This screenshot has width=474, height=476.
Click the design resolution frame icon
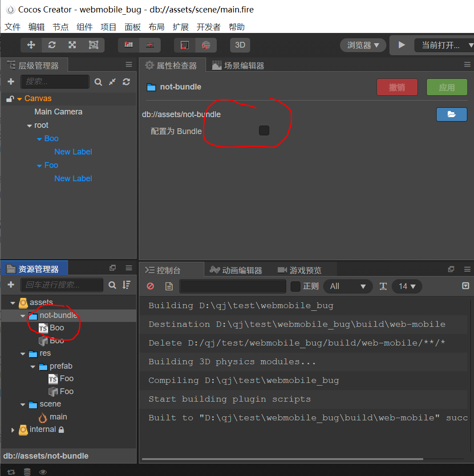[185, 45]
